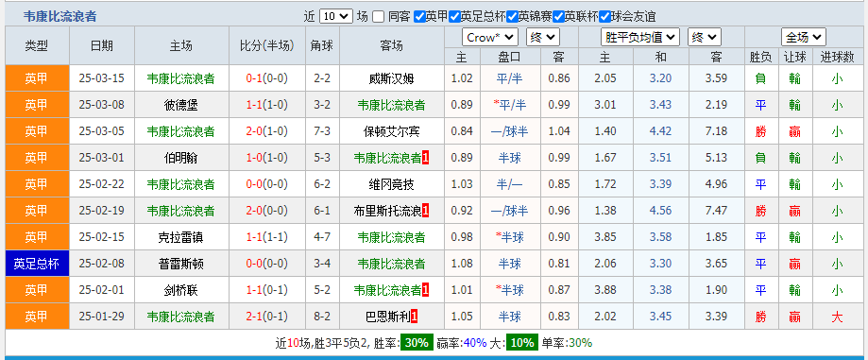
Task: Click the 1-0 score against 伯明翰
Action: (x=254, y=159)
